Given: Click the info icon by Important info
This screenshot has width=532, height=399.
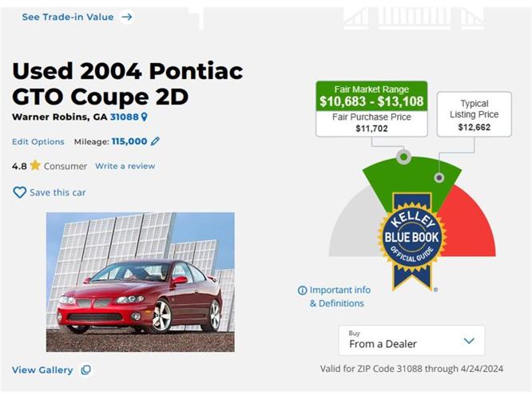Looking at the screenshot, I should tap(302, 290).
